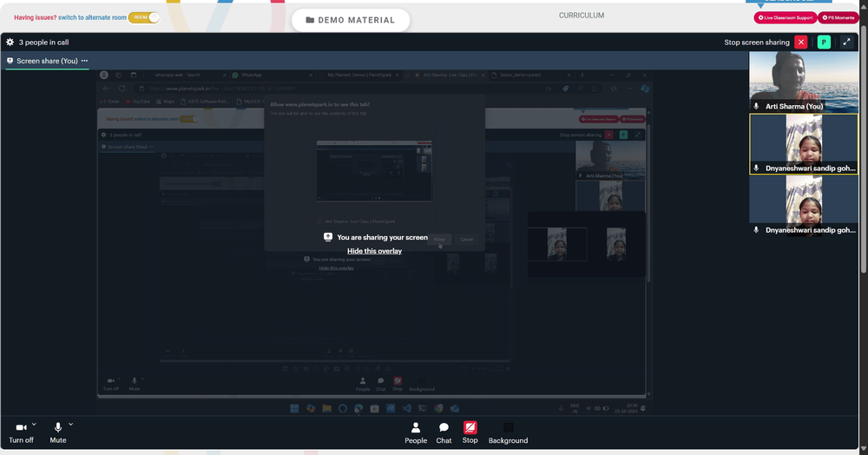Select Arti Sharma (You) video thumbnail
Image resolution: width=868 pixels, height=455 pixels.
point(803,82)
